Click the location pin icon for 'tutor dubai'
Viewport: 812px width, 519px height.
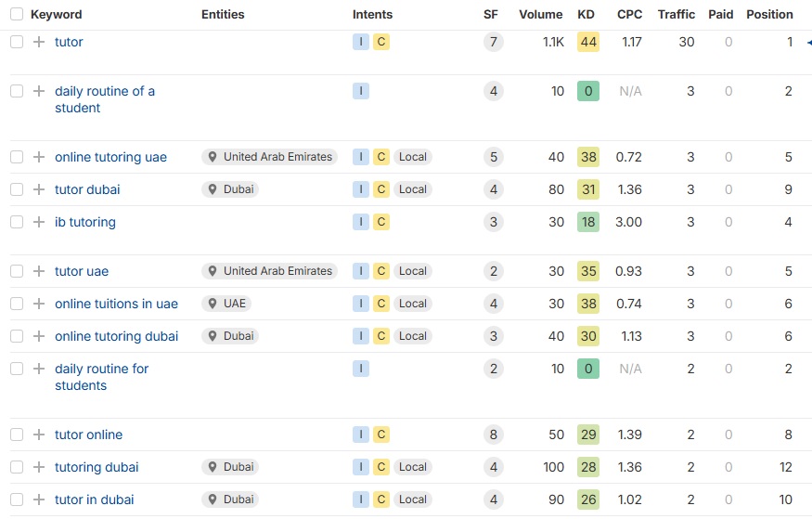[213, 189]
